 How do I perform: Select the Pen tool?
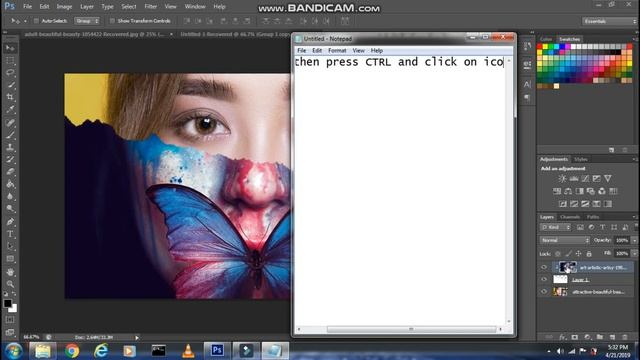point(10,222)
